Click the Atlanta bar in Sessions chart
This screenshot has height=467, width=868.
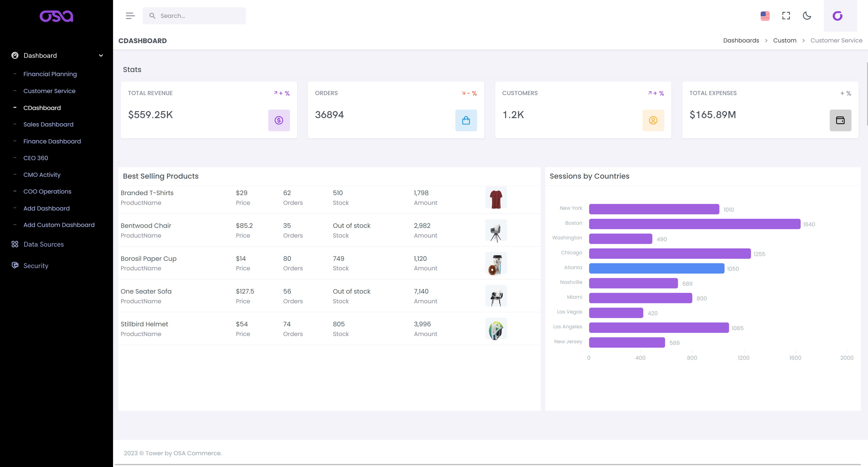point(656,268)
